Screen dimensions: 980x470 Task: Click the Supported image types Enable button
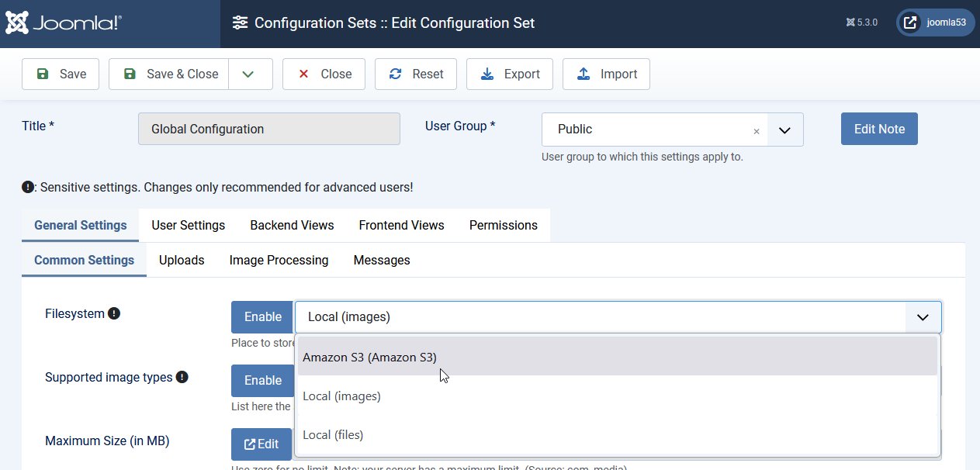click(x=263, y=380)
